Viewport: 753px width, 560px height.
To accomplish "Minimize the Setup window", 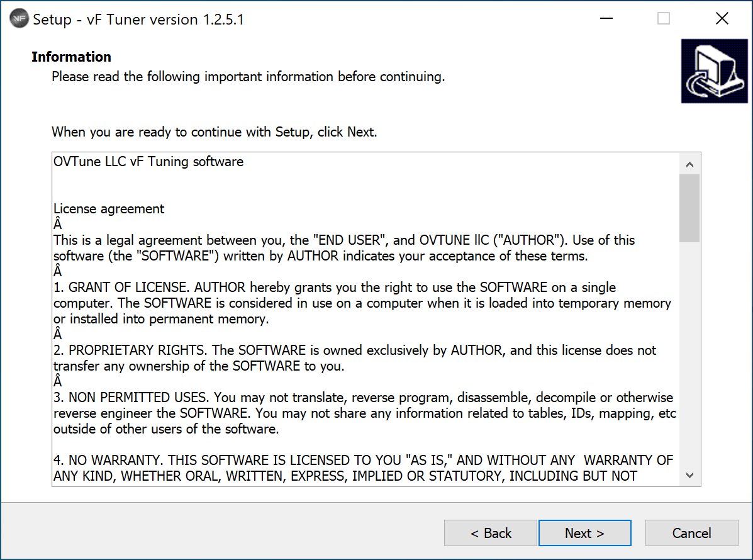I will [x=606, y=19].
